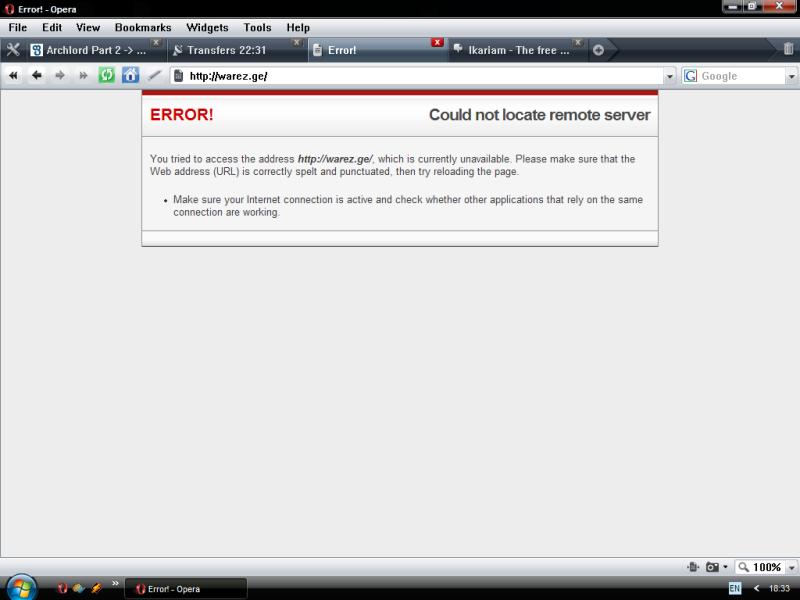Open the address bar history dropdown
This screenshot has width=800, height=600.
669,77
